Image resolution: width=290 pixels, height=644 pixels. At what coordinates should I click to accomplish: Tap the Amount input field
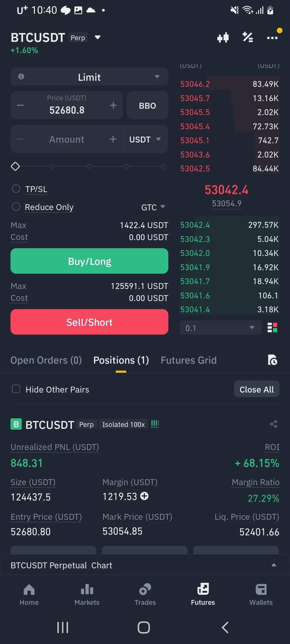tap(67, 139)
